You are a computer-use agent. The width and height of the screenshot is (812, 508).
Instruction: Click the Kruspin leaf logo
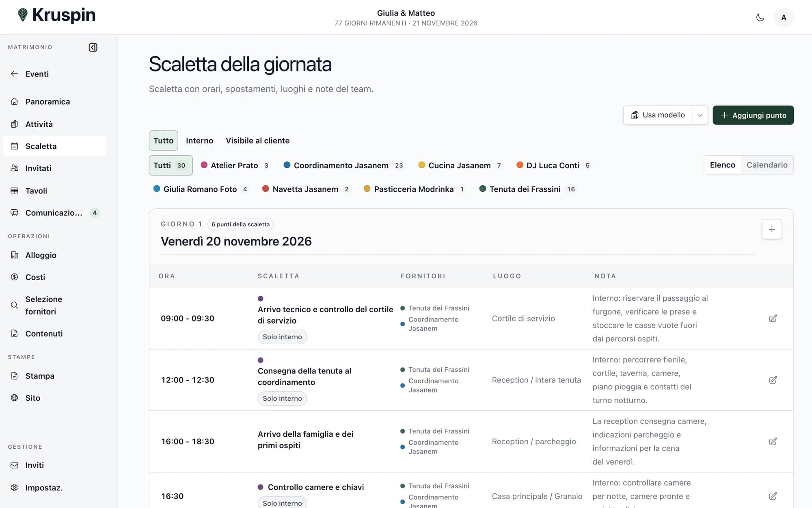point(23,15)
